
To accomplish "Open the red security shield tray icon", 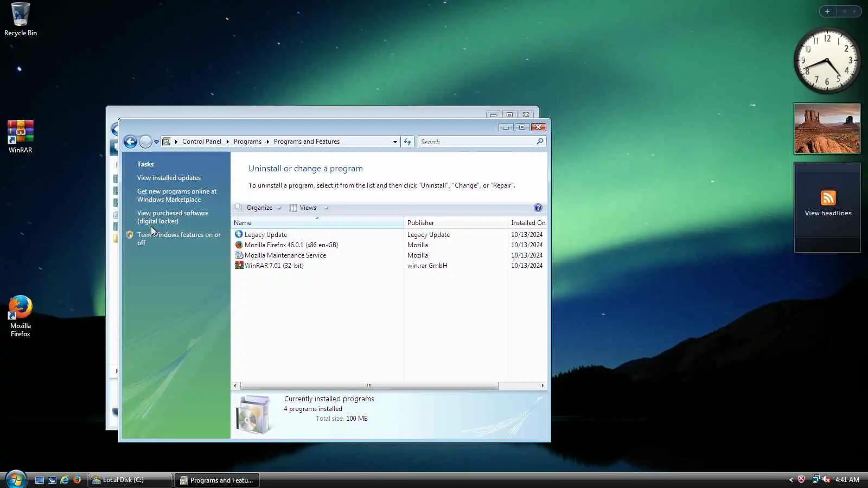I will (x=801, y=479).
